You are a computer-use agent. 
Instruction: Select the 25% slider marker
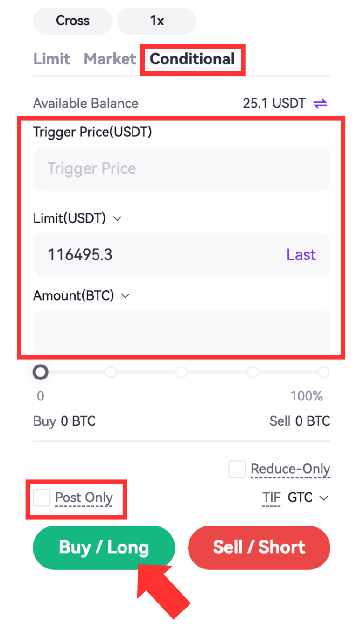click(x=111, y=372)
